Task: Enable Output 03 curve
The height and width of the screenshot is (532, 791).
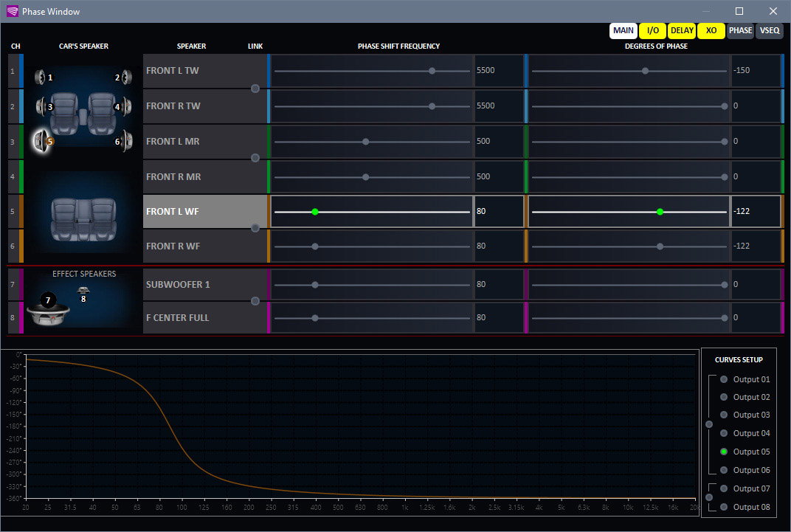Action: point(724,415)
